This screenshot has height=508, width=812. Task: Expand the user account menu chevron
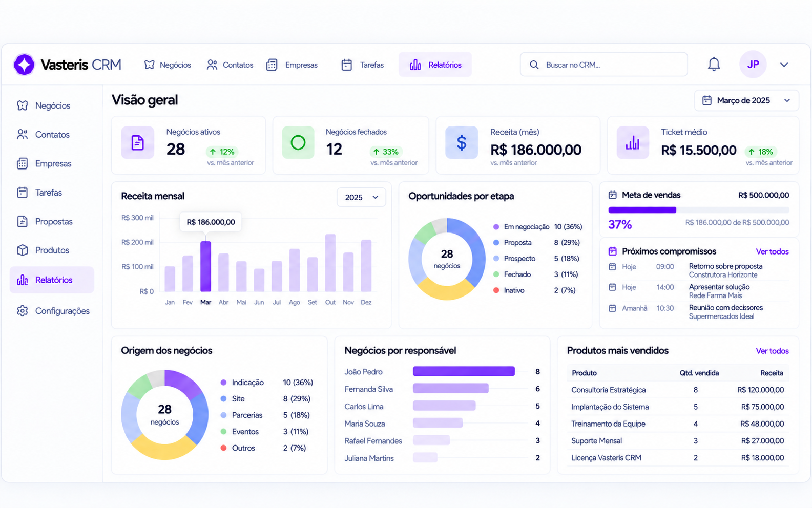tap(784, 65)
